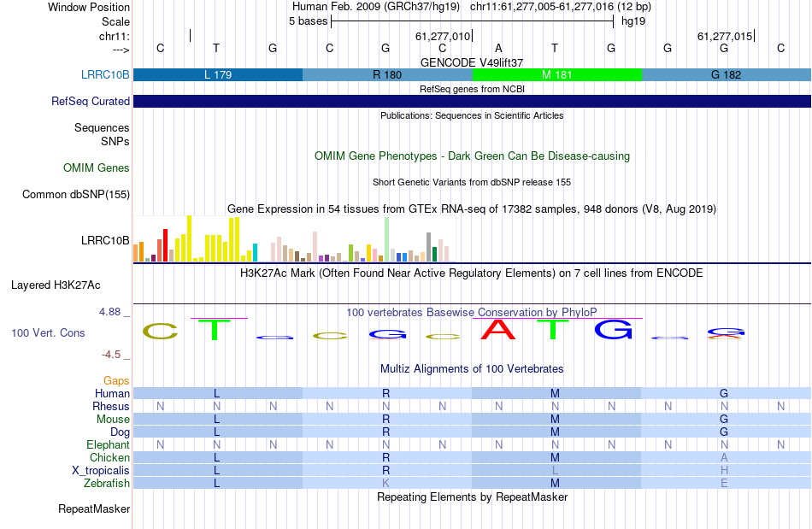Click the G amino acid in Dog row

tap(724, 432)
